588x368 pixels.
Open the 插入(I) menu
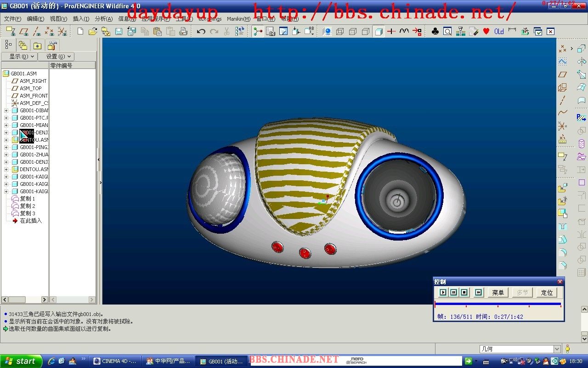(x=81, y=19)
